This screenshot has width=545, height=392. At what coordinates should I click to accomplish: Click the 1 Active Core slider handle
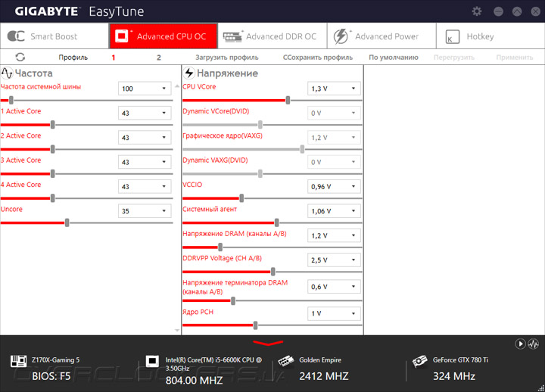pyautogui.click(x=52, y=125)
